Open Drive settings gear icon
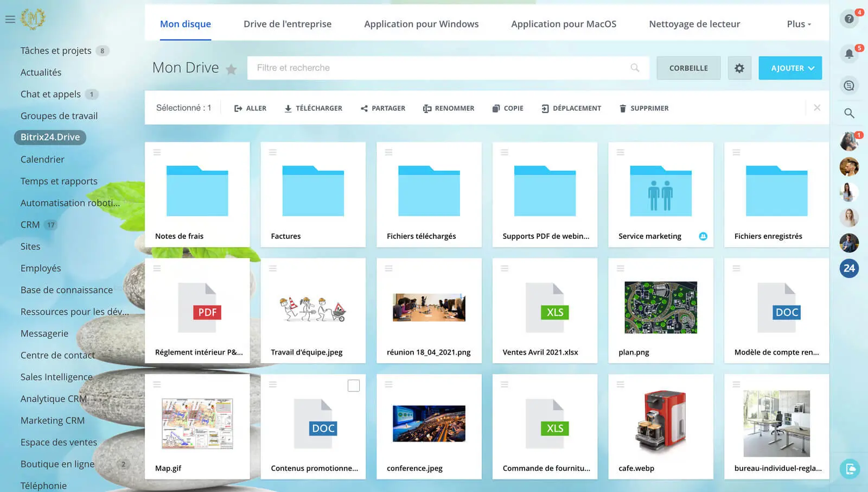The height and width of the screenshot is (492, 868). (x=739, y=68)
